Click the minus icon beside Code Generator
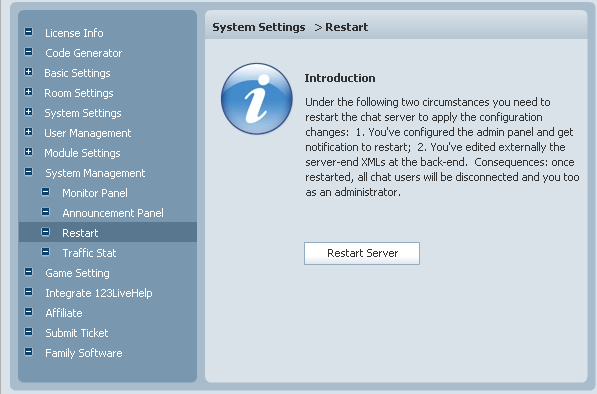The image size is (597, 394). pos(29,52)
